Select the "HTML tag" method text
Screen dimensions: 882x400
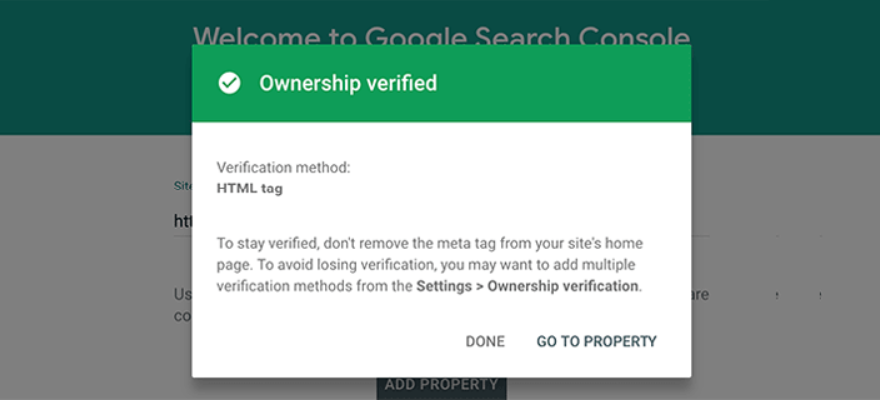(250, 187)
